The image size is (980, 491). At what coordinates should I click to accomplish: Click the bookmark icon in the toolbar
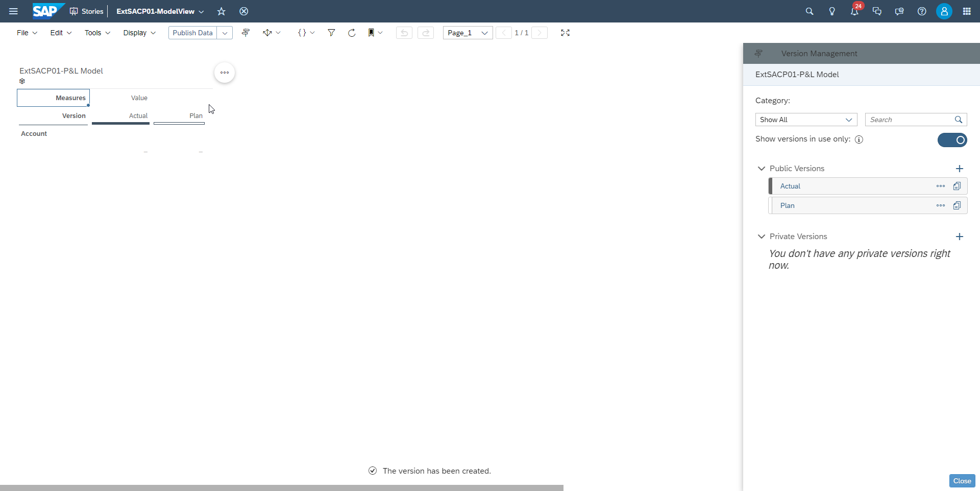coord(372,33)
